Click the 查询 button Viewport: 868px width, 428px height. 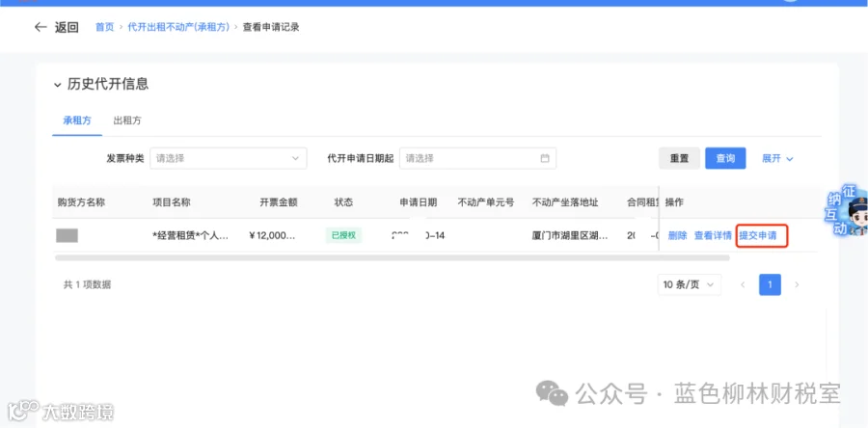click(725, 158)
